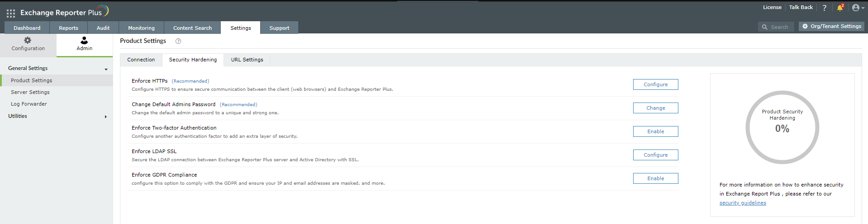
Task: Click the 'Enforce Two-factor Authentication' heading
Action: (x=174, y=128)
